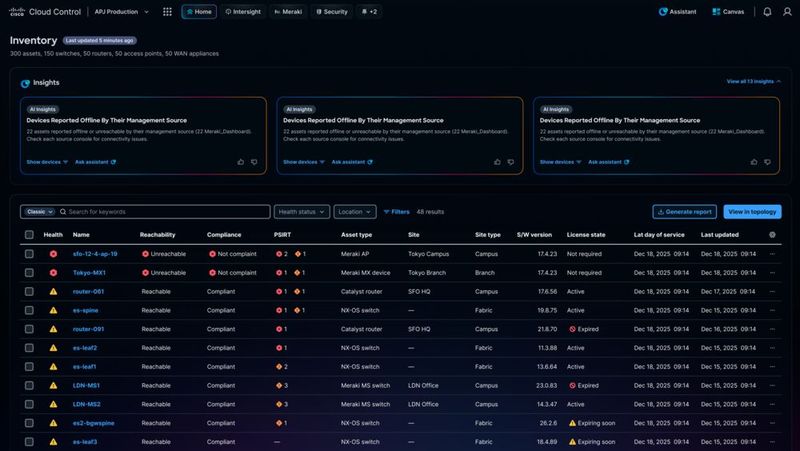
Task: Like the third insight card
Action: [x=754, y=162]
